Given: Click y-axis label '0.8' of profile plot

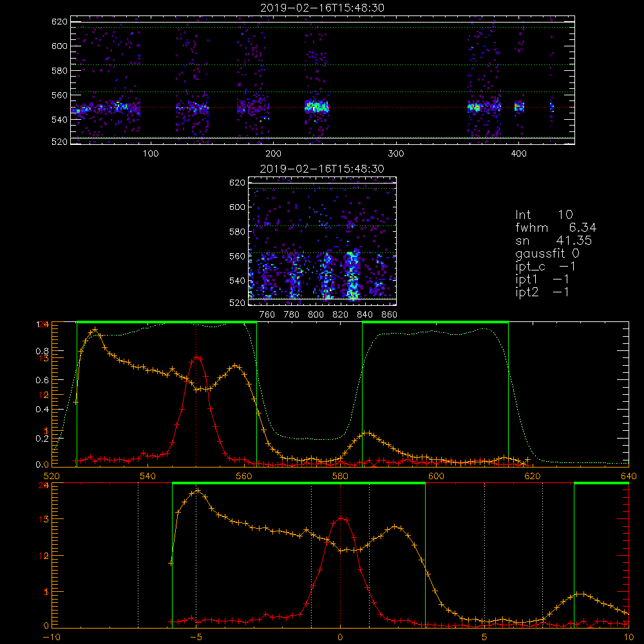Looking at the screenshot, I should pos(42,351).
